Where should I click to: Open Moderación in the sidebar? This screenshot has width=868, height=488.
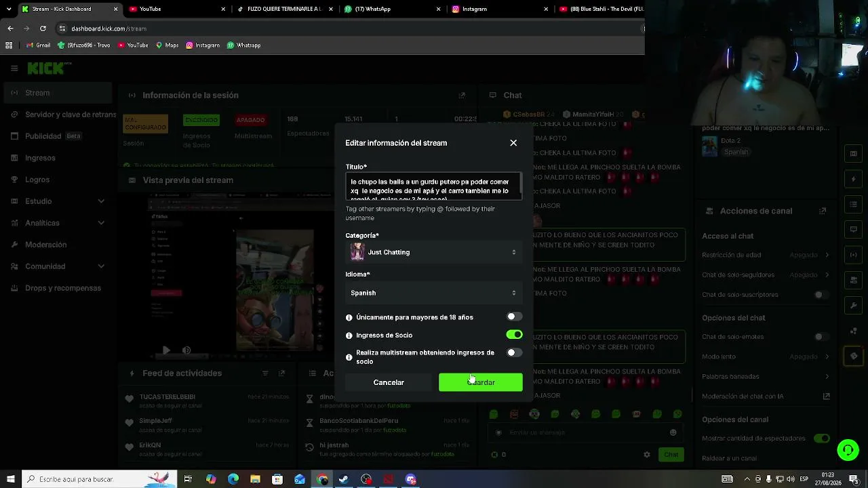pos(58,245)
